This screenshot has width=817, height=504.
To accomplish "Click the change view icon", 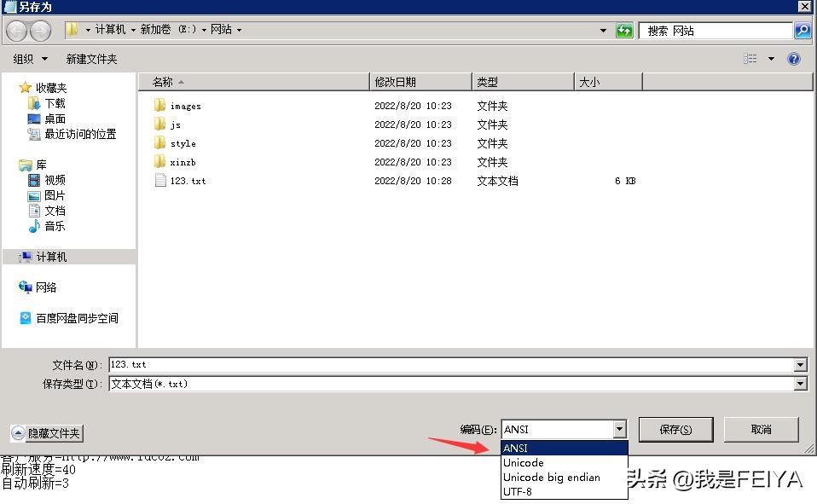I will tap(750, 59).
